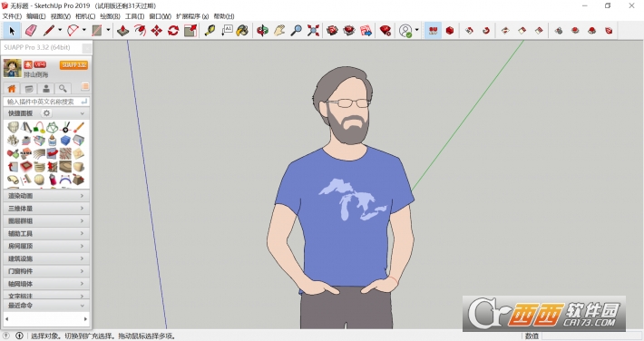Open the account sign-in dropdown arrow
This screenshot has width=644, height=341.
point(417,30)
